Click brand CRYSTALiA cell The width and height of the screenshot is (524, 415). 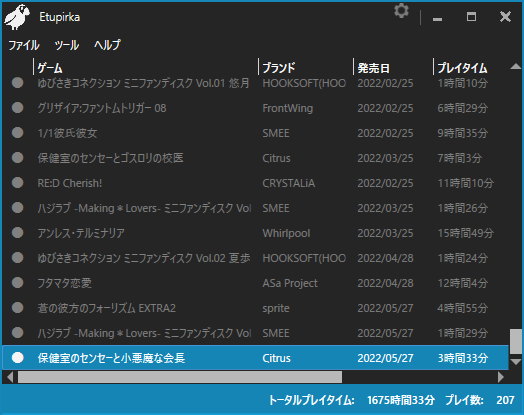[x=289, y=183]
